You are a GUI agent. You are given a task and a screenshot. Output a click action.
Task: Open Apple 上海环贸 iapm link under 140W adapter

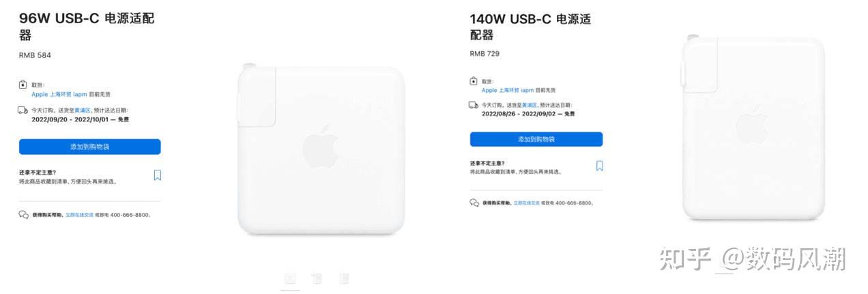point(508,90)
